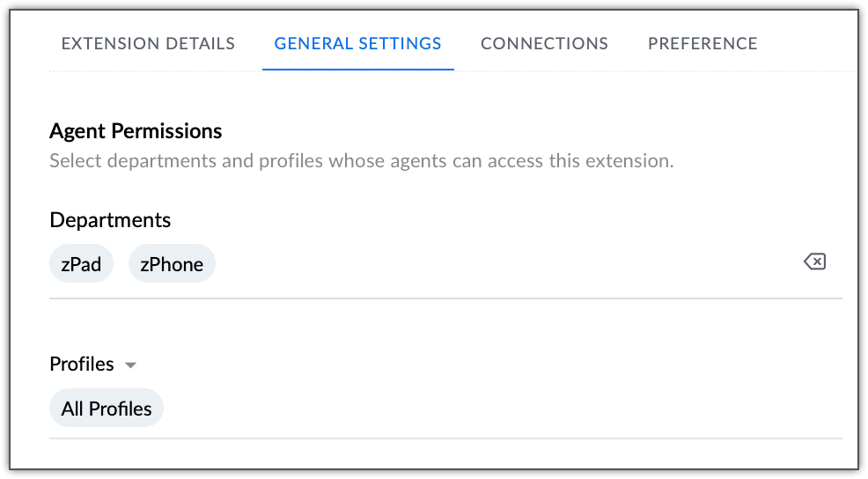Select the zPhone department chip
The image size is (868, 479).
pos(172,264)
